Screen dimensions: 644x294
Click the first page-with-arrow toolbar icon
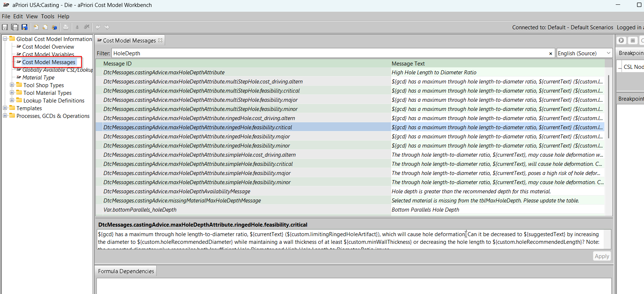coord(36,27)
